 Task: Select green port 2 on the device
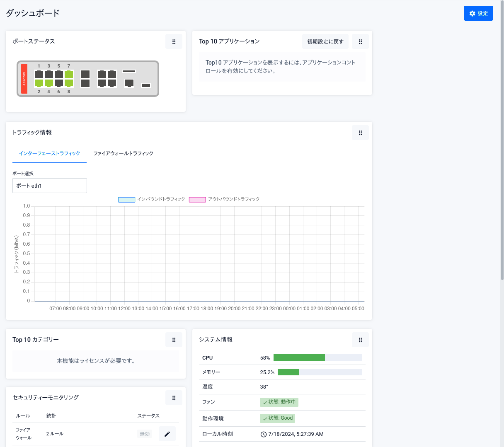click(39, 83)
